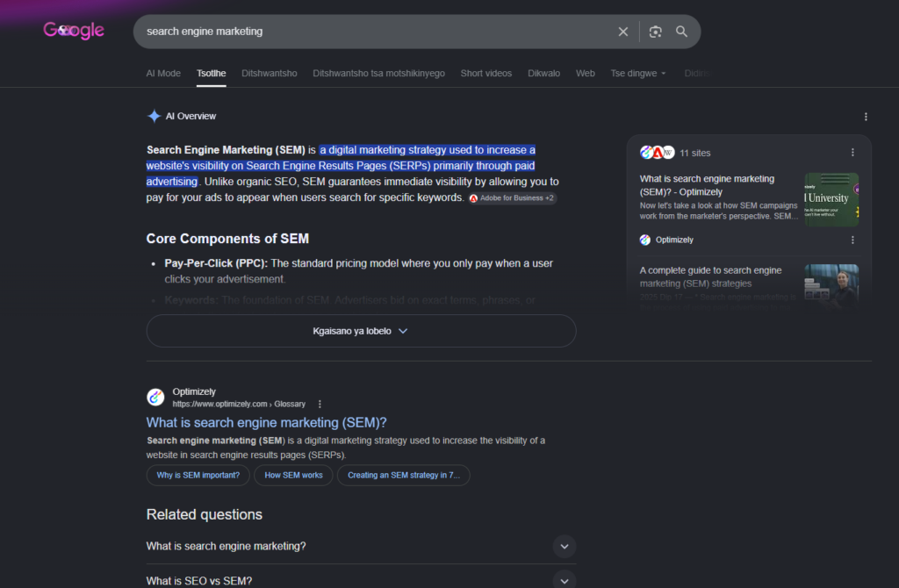The height and width of the screenshot is (588, 899).
Task: Click the Adobe for Business +2 source chip
Action: pos(512,198)
